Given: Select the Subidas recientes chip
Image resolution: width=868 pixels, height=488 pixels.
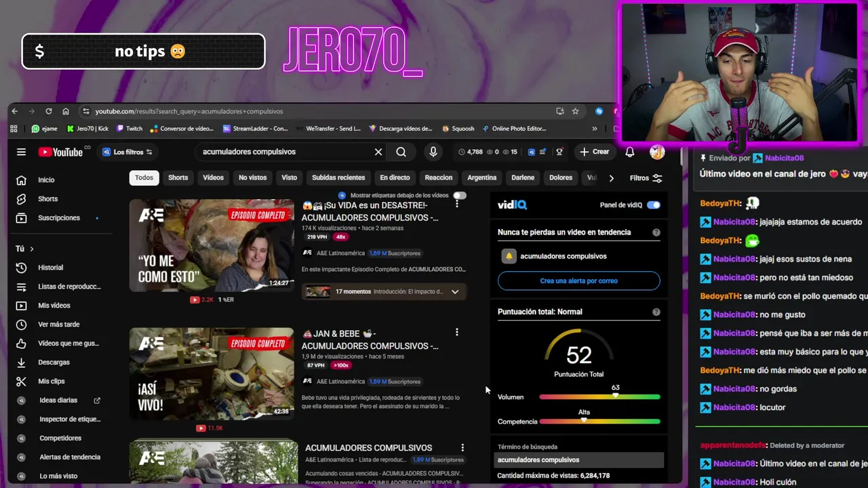Looking at the screenshot, I should click(338, 178).
